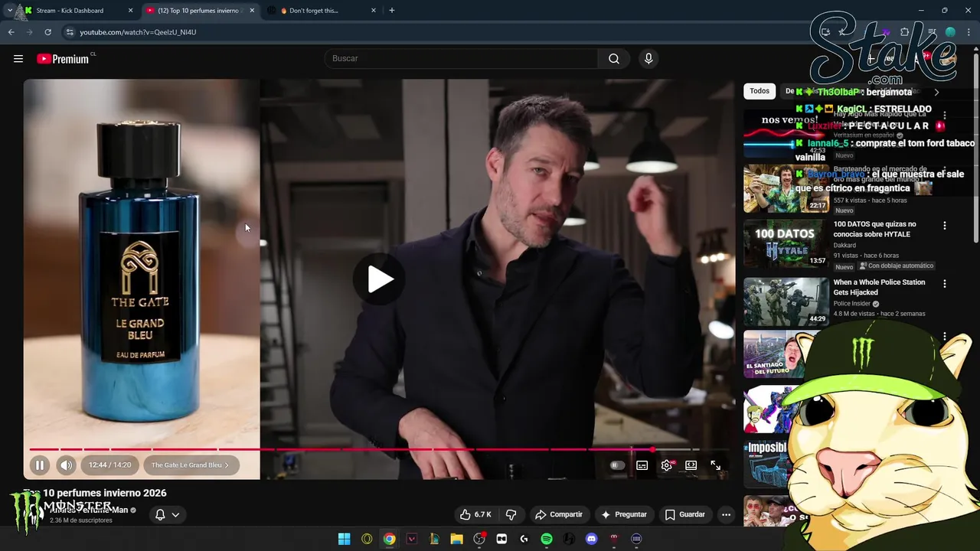Open the Windows Start menu
Image resolution: width=980 pixels, height=551 pixels.
345,539
